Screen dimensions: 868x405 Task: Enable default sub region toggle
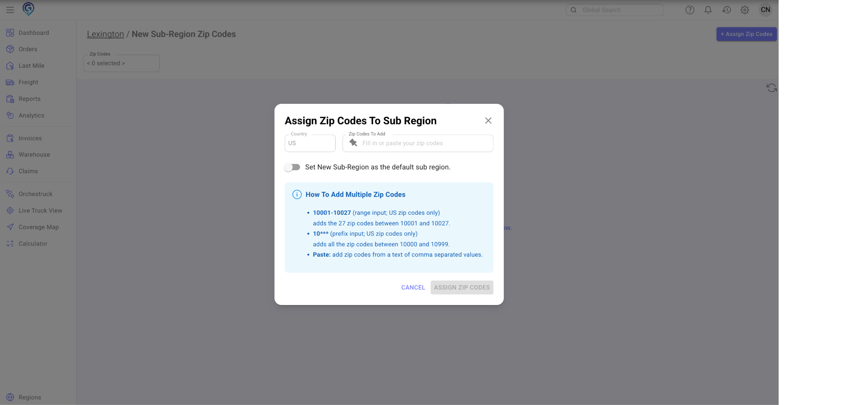coord(292,167)
